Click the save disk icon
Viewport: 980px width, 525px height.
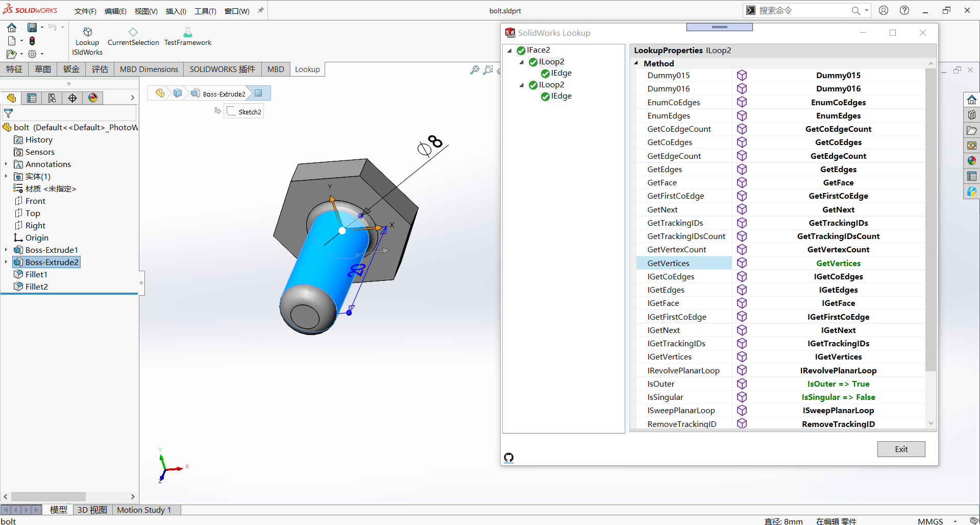pos(32,28)
